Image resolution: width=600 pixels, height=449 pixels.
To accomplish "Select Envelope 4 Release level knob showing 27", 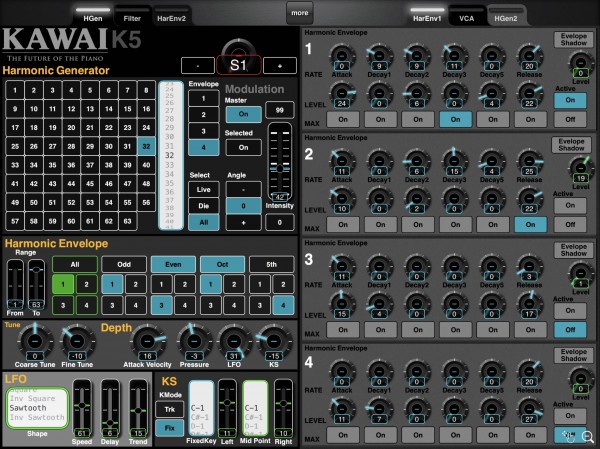I will tap(530, 410).
